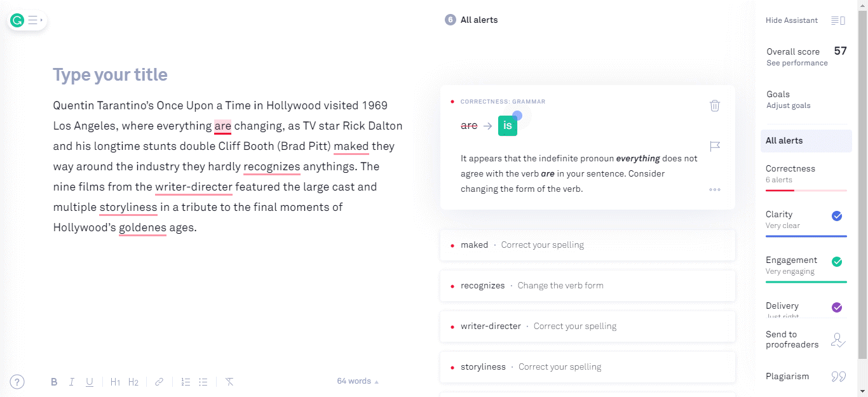Select the All alerts tab in sidebar
This screenshot has width=868, height=397.
coord(806,141)
